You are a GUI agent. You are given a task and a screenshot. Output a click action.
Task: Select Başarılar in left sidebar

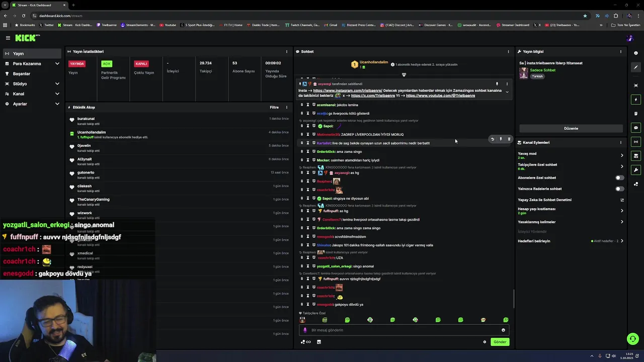[32, 73]
